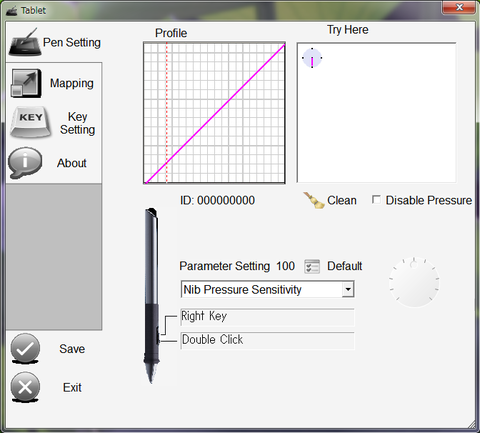
Task: Click the pressure Profile curve graph
Action: pos(214,113)
